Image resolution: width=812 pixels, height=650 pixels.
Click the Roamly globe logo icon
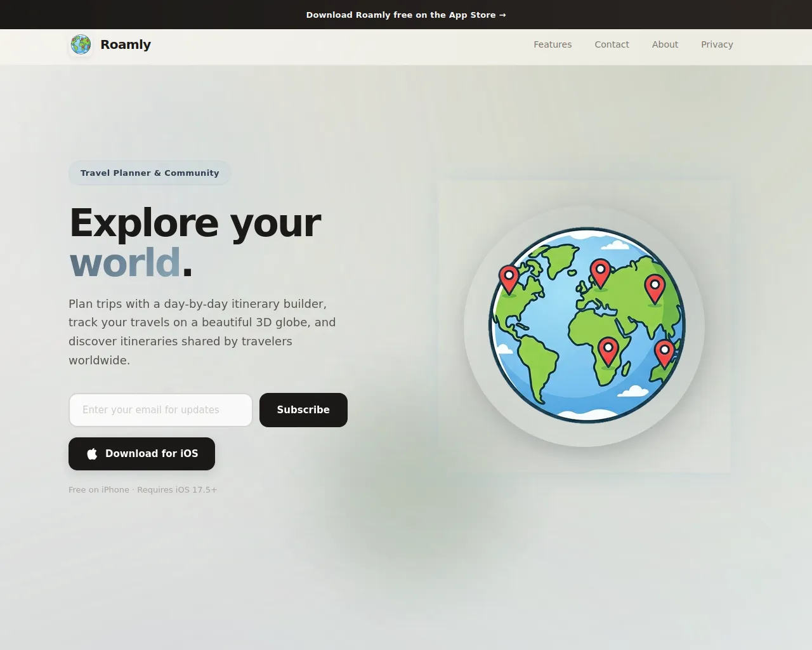(x=81, y=44)
